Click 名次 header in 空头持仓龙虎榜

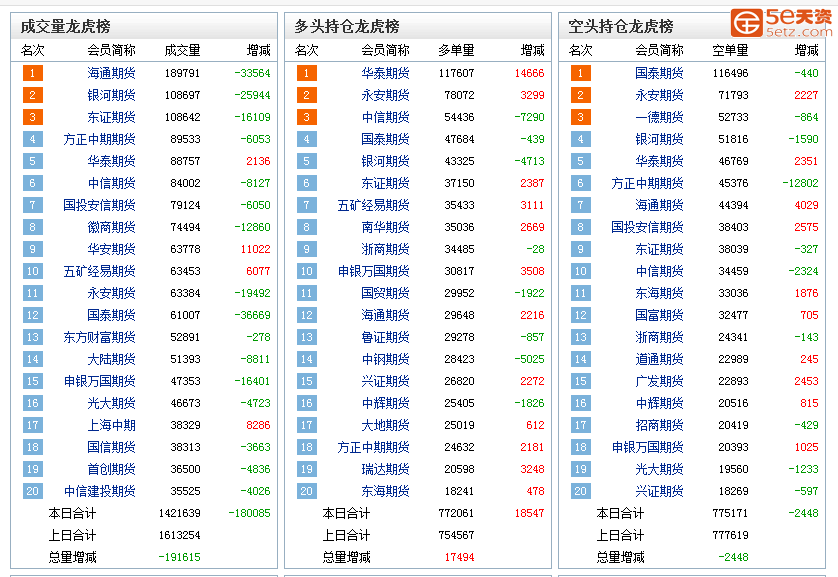[581, 50]
